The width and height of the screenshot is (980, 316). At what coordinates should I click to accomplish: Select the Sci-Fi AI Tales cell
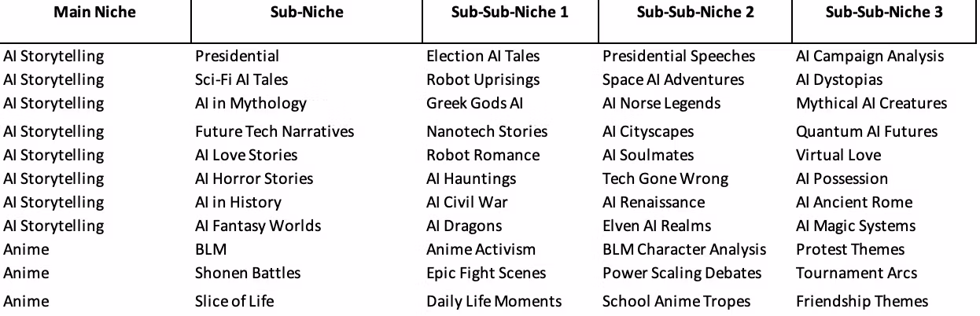[241, 80]
